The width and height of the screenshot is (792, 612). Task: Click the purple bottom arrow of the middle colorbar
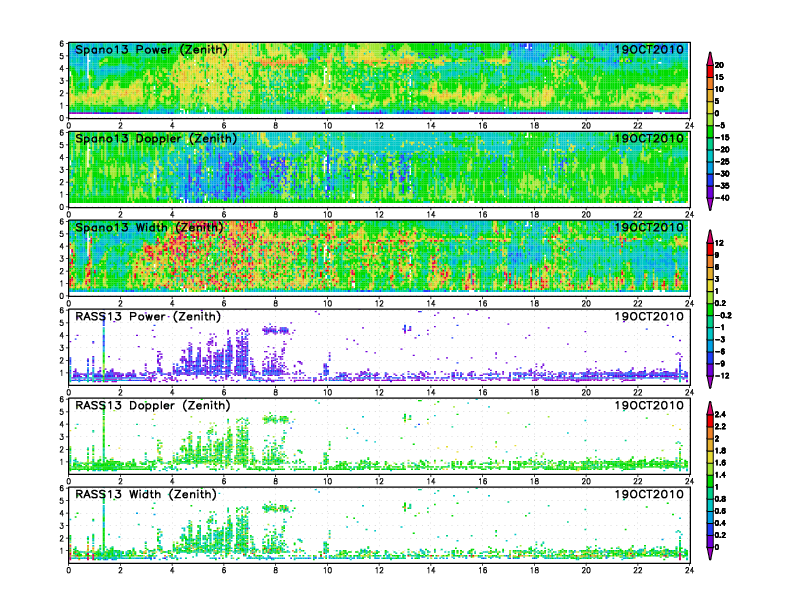tap(710, 382)
